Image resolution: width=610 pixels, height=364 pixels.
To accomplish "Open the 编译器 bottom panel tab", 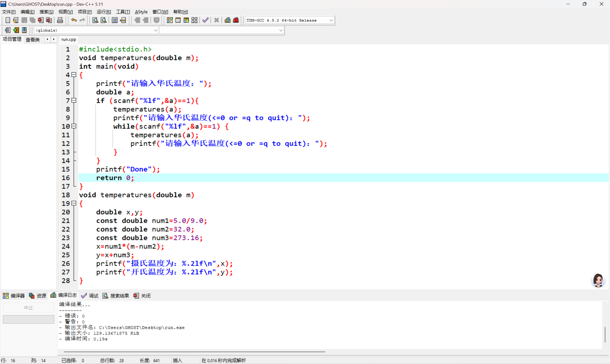I will coord(14,296).
